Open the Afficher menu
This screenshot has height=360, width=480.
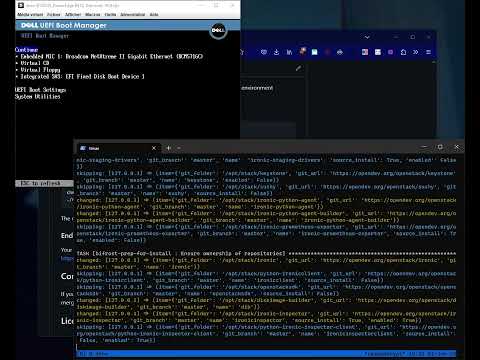point(73,15)
